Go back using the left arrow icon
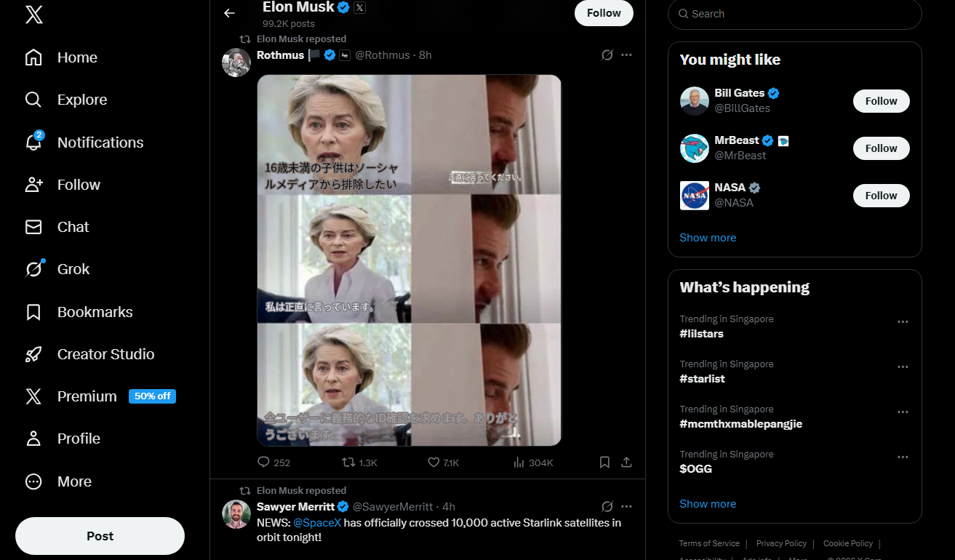This screenshot has width=955, height=560. (x=229, y=13)
